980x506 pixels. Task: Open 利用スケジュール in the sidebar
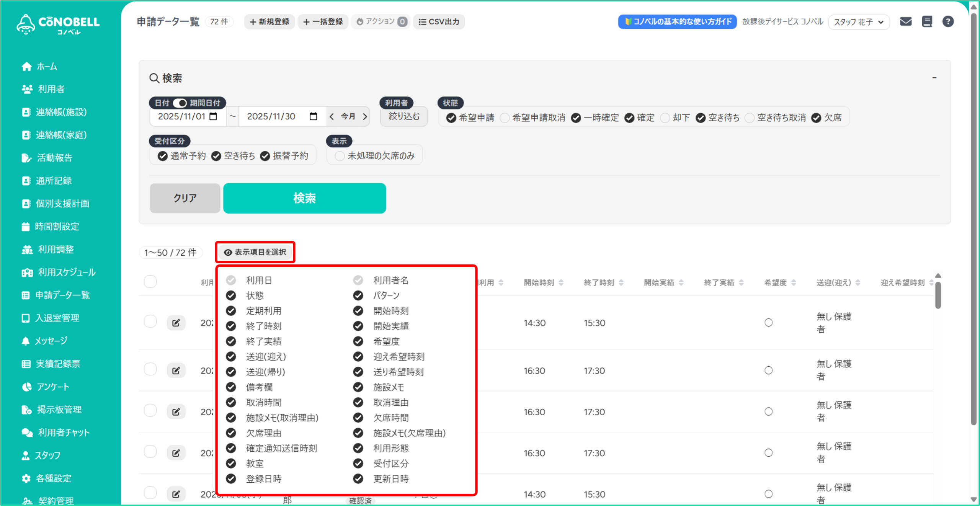[x=66, y=272]
